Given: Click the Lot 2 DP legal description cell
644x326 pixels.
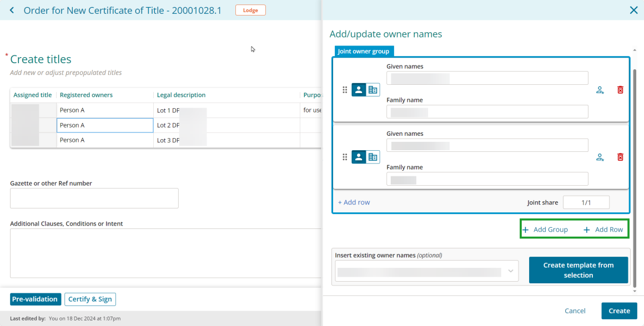Looking at the screenshot, I should 227,125.
